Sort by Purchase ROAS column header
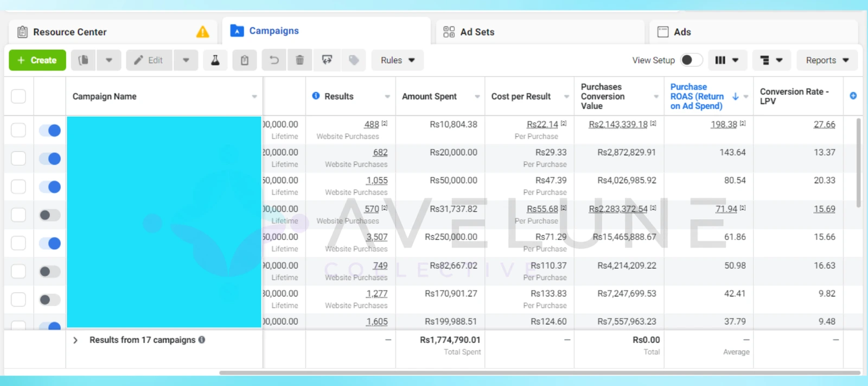The height and width of the screenshot is (386, 868). click(697, 96)
